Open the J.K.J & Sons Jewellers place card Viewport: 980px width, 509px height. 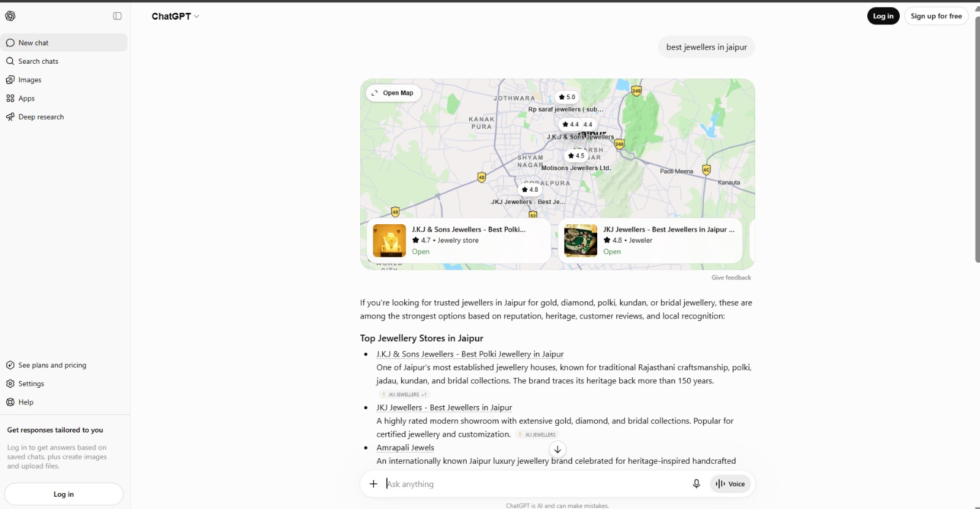coord(458,241)
